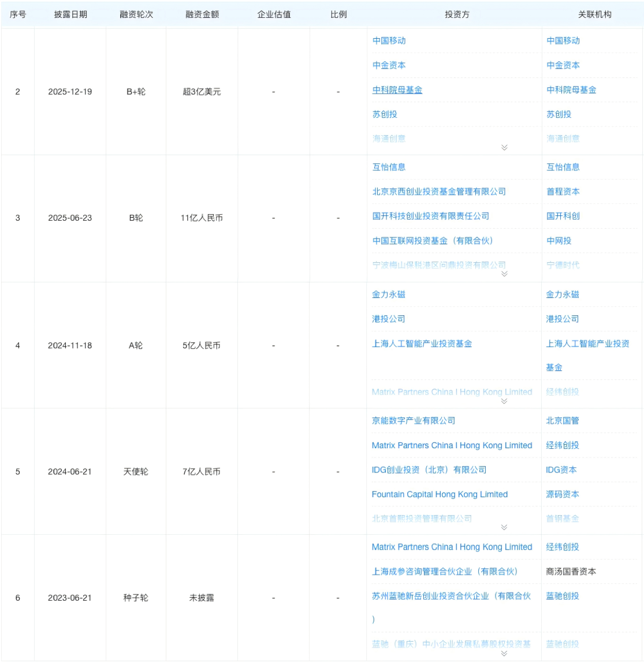644x663 pixels.
Task: Open 中科院母基金 in the 关联机构 column
Action: coord(571,90)
